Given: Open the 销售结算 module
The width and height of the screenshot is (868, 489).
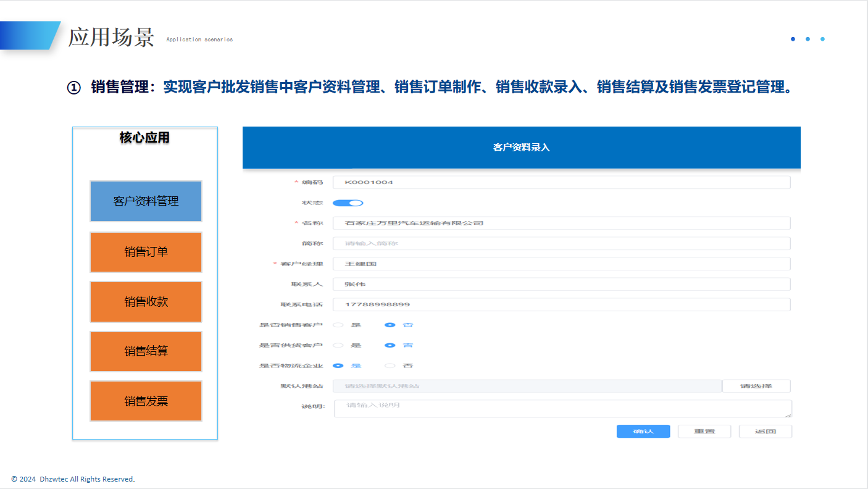Looking at the screenshot, I should pyautogui.click(x=146, y=351).
